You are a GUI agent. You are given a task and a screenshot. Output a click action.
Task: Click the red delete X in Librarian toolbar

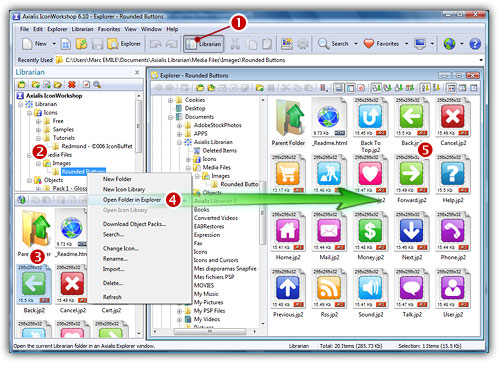coord(71,85)
